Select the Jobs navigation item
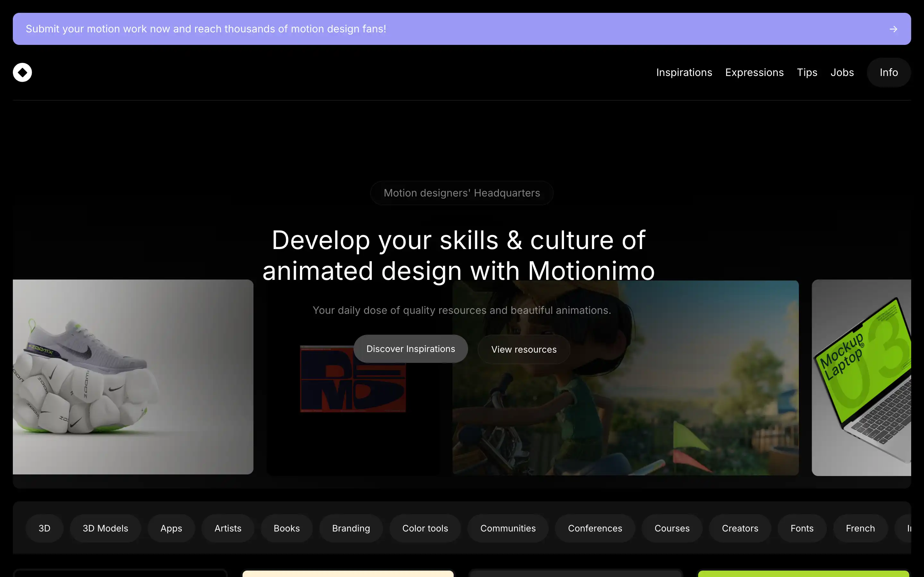924x577 pixels. (842, 72)
